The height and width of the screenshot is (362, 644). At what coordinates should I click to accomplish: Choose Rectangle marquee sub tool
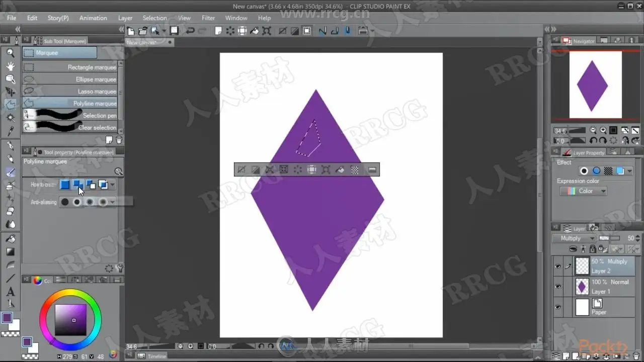coord(70,67)
